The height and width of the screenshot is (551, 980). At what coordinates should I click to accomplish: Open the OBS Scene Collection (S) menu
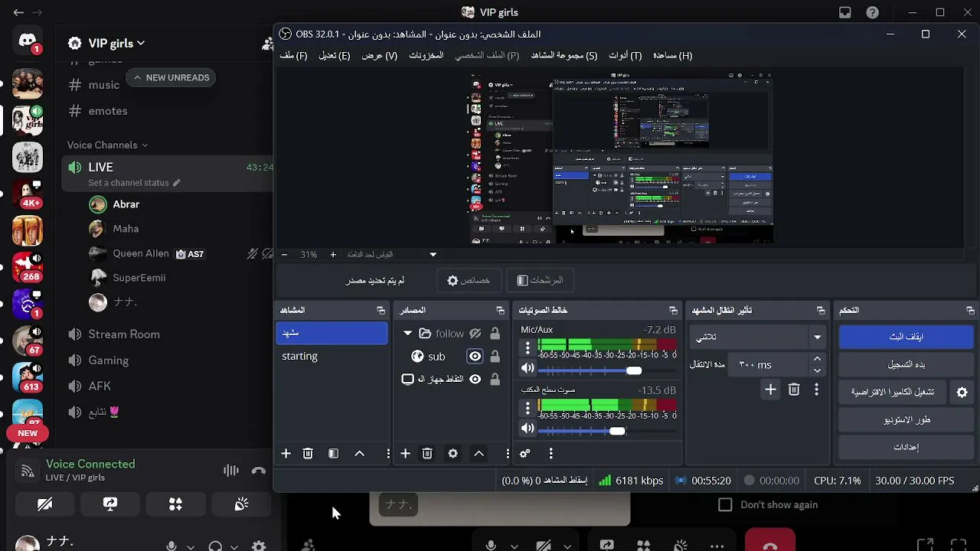564,56
